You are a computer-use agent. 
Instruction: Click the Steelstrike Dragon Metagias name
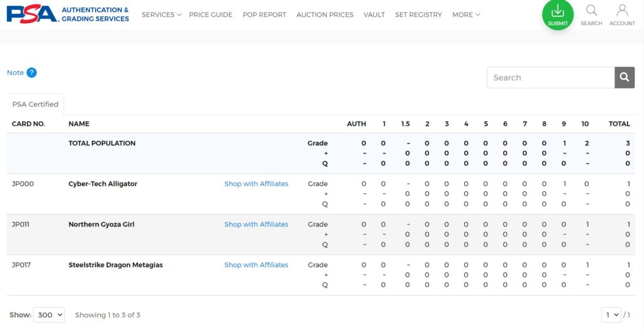[x=116, y=265]
